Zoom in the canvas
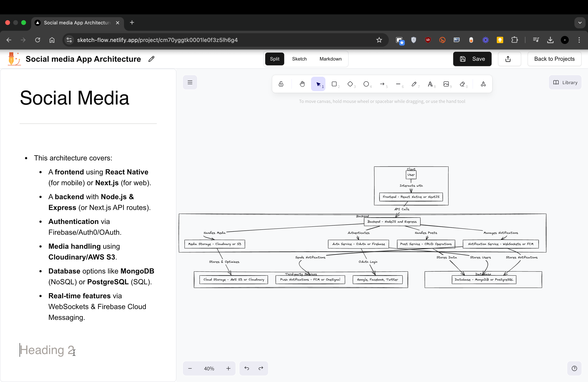This screenshot has width=588, height=382. point(228,368)
